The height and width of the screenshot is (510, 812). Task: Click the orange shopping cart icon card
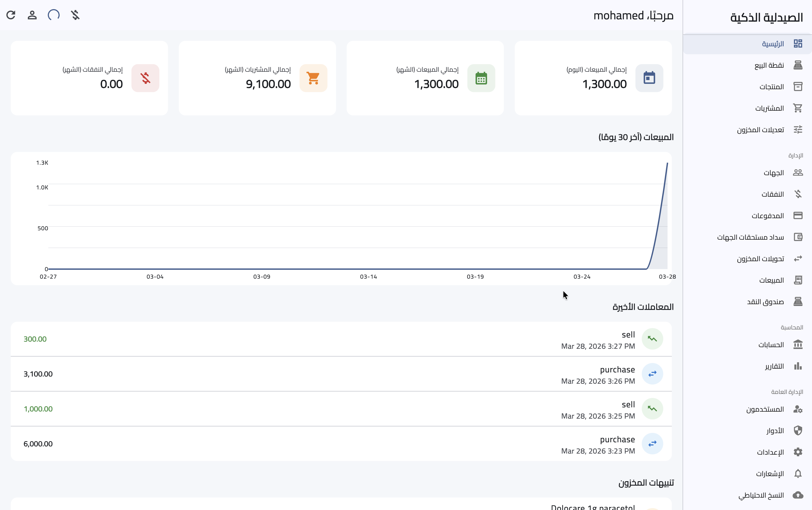tap(313, 78)
